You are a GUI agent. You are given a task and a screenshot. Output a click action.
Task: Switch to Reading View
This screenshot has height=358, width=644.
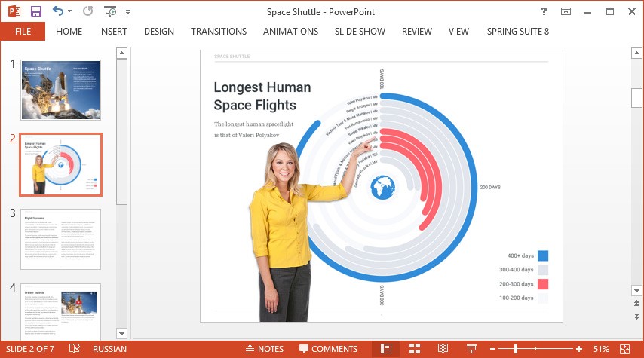[443, 349]
